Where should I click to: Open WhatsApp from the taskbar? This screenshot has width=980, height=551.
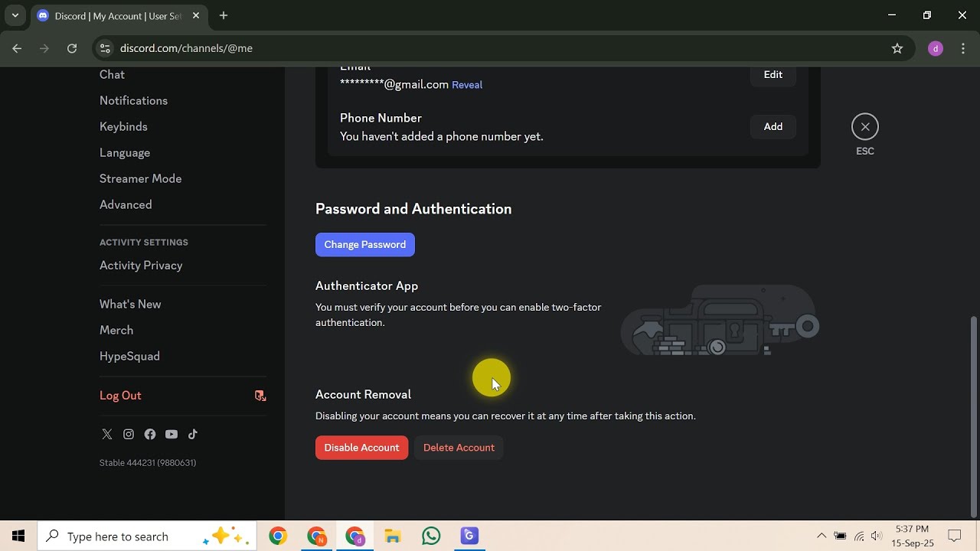431,536
